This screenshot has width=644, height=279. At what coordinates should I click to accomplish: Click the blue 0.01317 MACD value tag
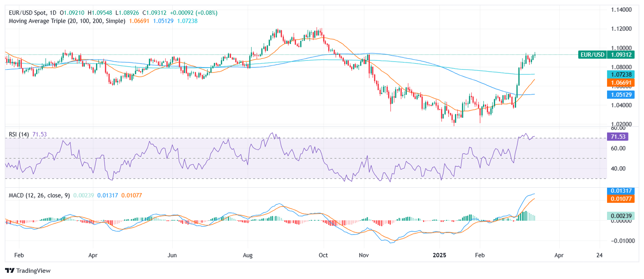point(620,191)
